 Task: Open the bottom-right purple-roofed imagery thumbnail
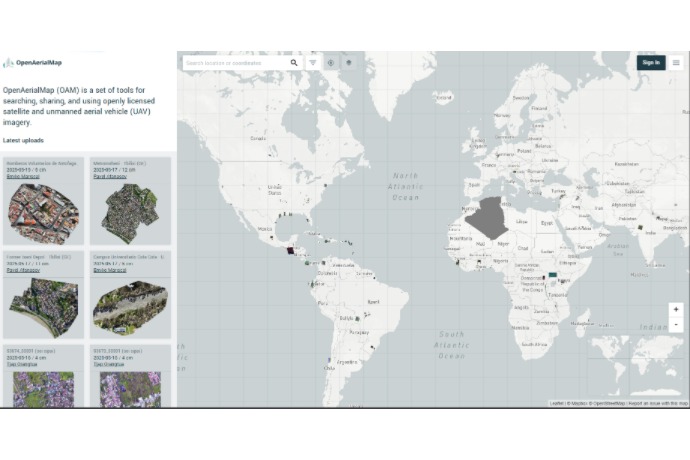(x=130, y=390)
